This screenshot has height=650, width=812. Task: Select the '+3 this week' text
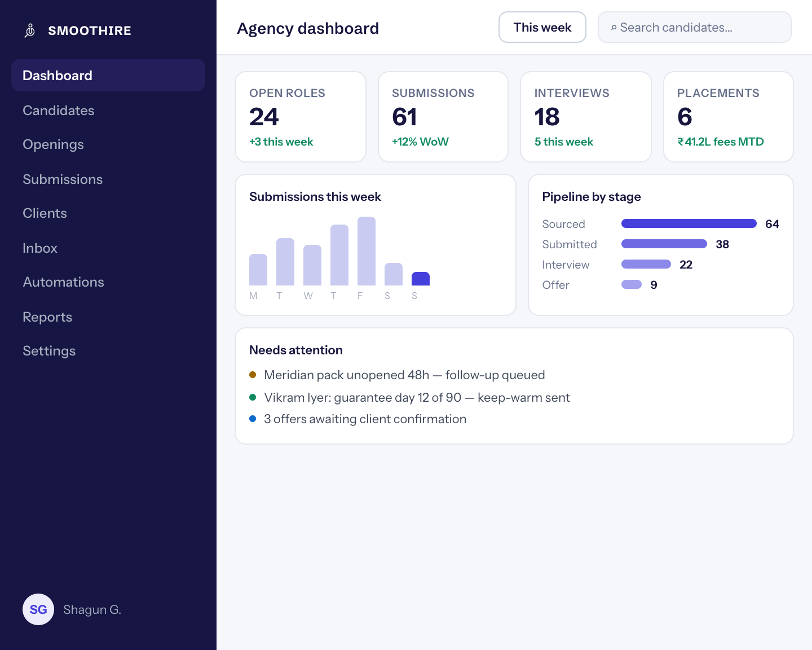(x=281, y=142)
